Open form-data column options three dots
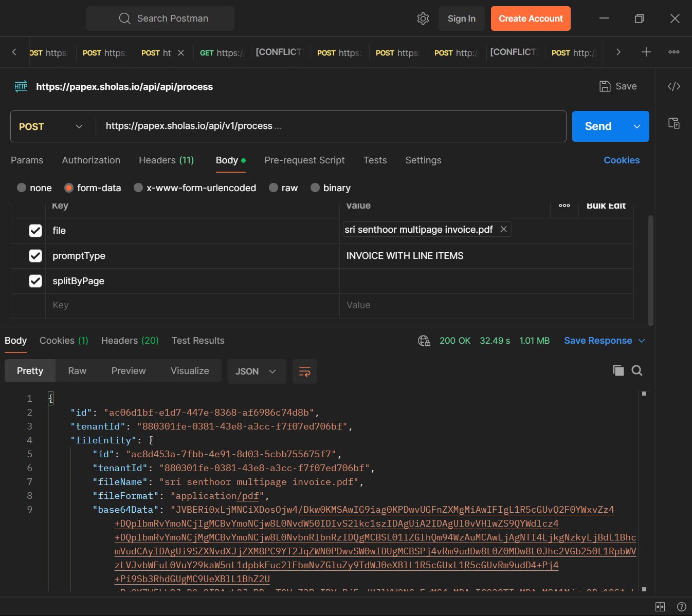Image resolution: width=692 pixels, height=616 pixels. coord(564,206)
